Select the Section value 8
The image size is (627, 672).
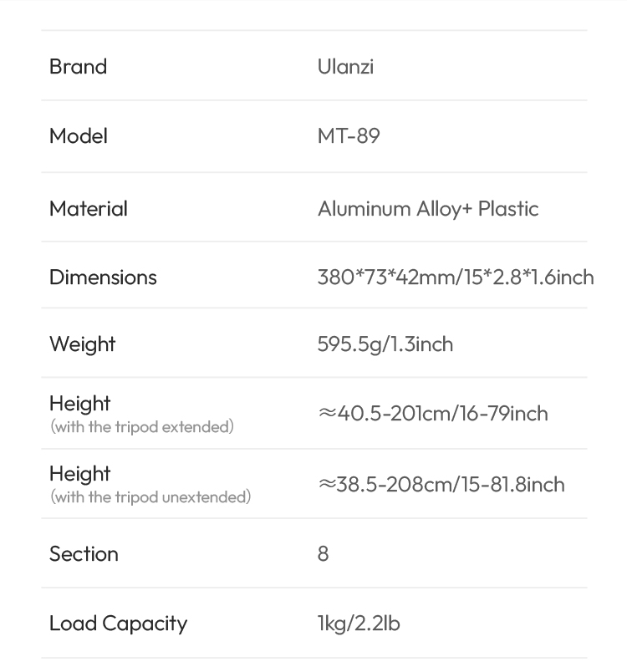324,554
